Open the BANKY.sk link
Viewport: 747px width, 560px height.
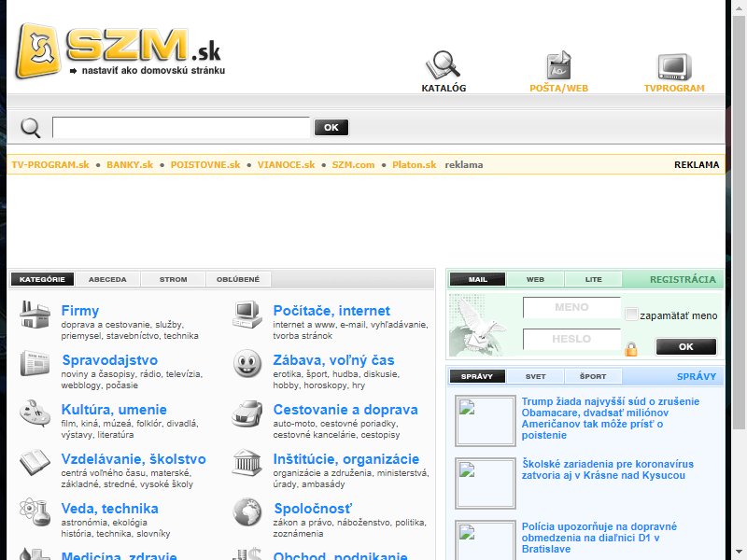click(x=130, y=165)
